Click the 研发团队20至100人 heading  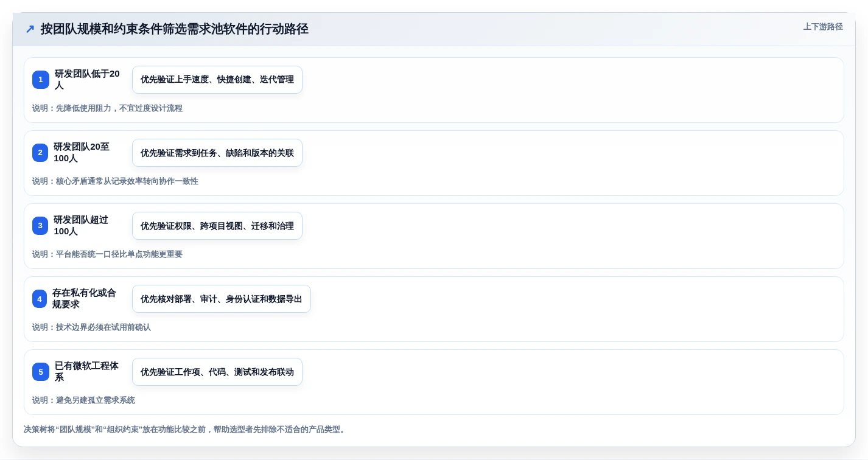[x=82, y=153]
